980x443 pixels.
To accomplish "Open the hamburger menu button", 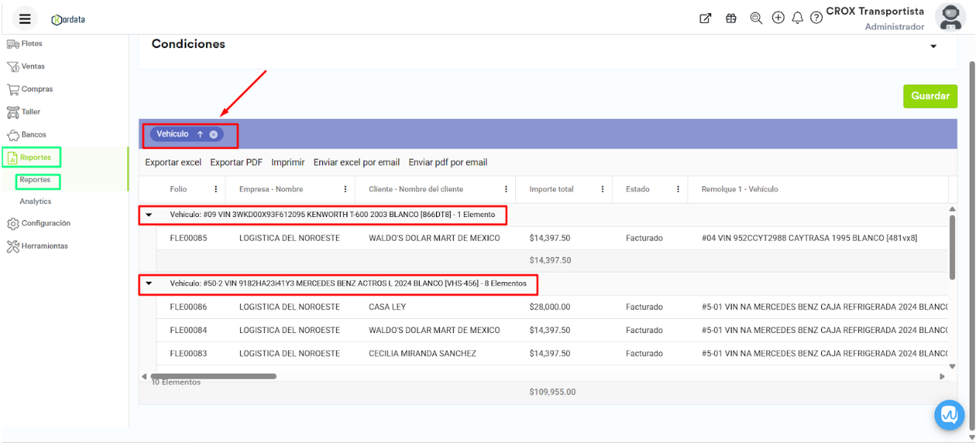I will click(24, 18).
